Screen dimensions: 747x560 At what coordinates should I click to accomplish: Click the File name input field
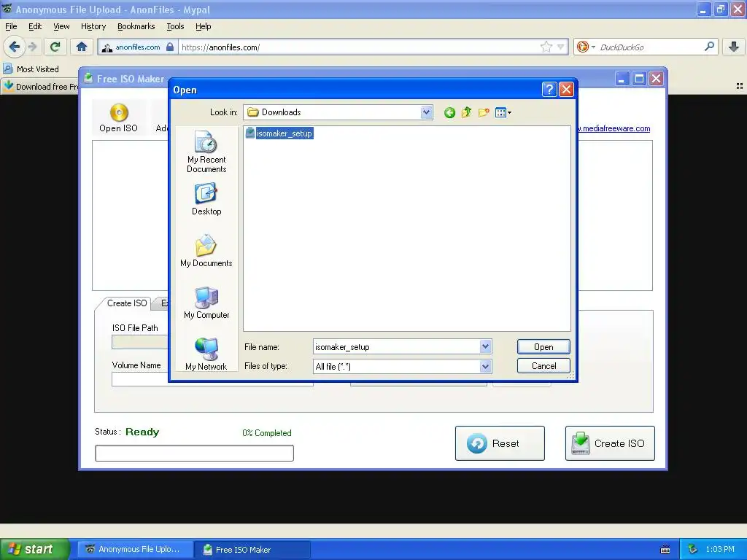click(x=396, y=346)
